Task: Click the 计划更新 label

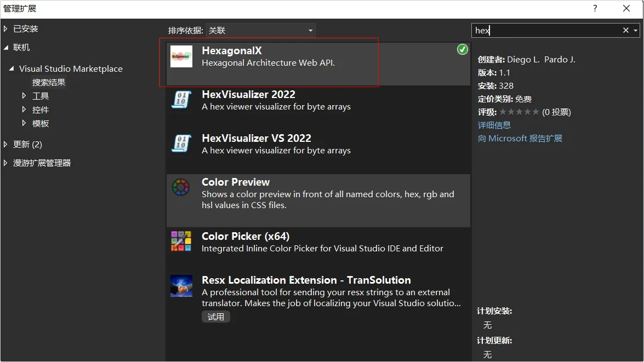Action: pyautogui.click(x=494, y=341)
